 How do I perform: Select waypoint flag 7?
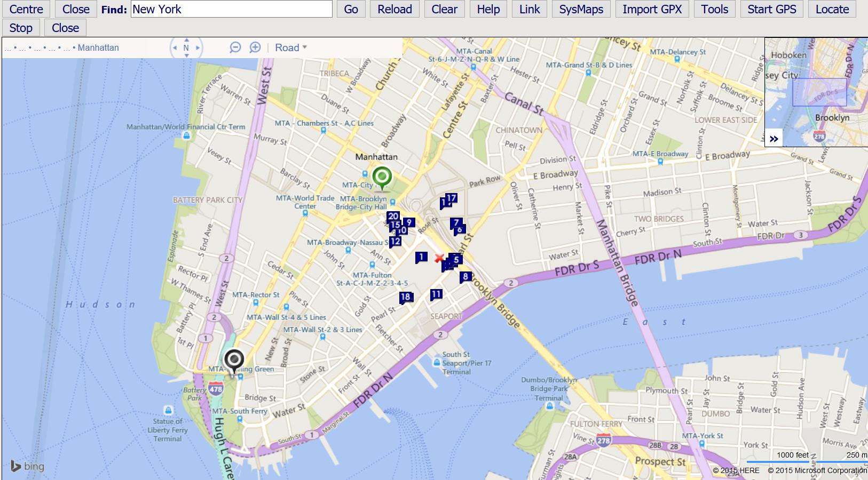pos(455,223)
